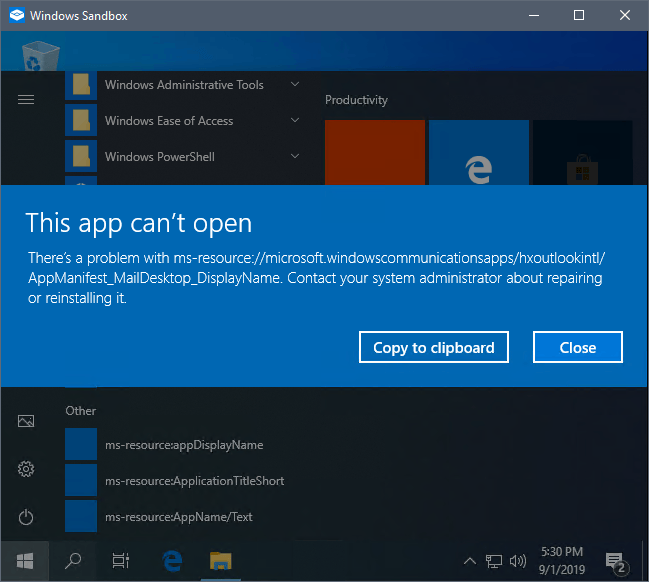This screenshot has height=582, width=649.
Task: Open ms-resource:appDisplayName app tile icon
Action: pos(81,444)
